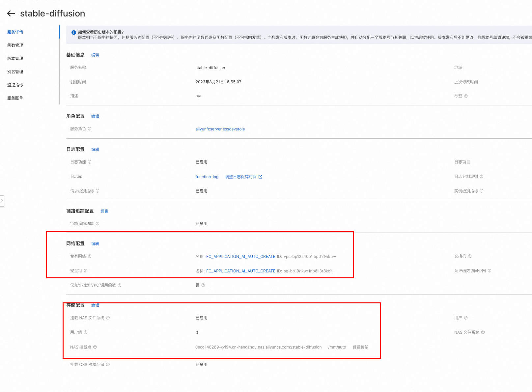
Task: Click 调整日志保存时间 link
Action: (241, 177)
